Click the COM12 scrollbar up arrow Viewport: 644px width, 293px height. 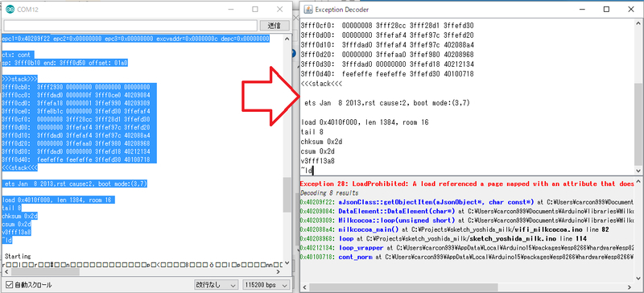287,38
